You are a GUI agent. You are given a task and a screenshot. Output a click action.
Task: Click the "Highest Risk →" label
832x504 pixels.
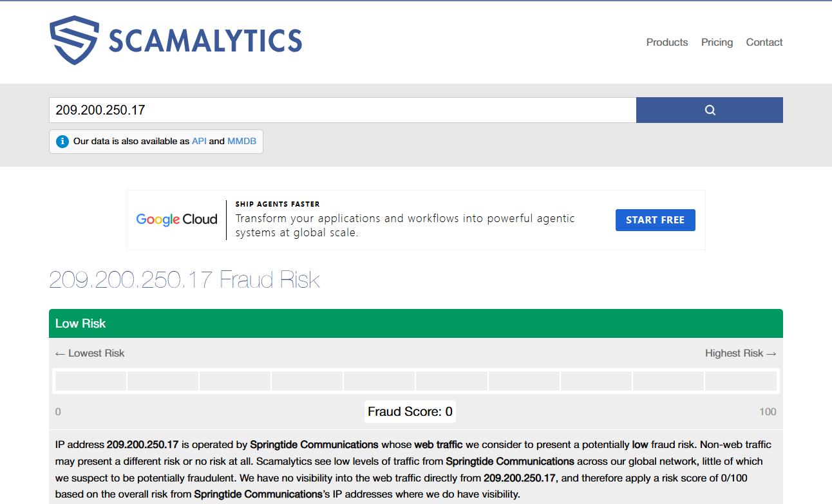point(741,353)
